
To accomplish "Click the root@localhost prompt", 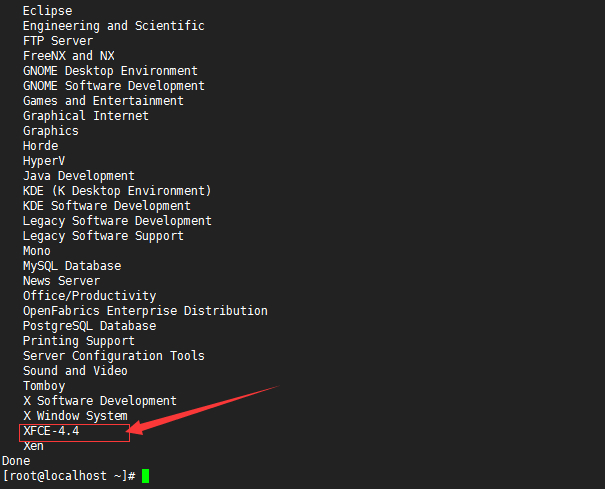I will coord(69,476).
